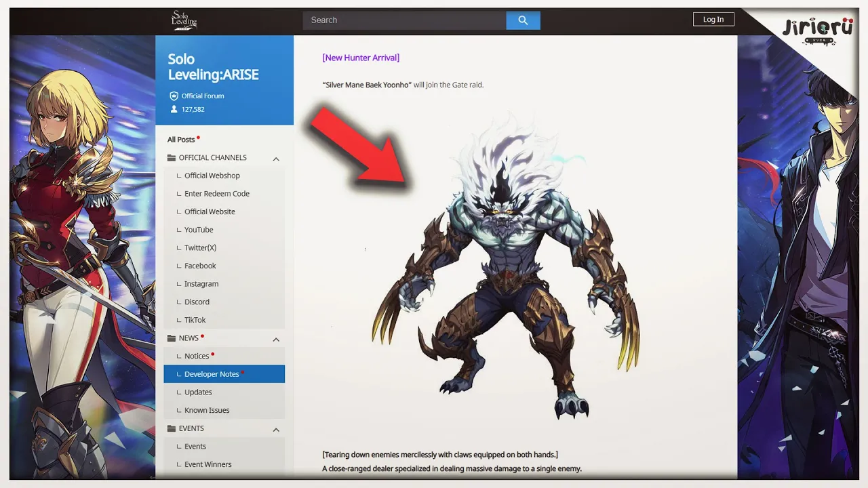Open the YouTube channel link
Screen dimensions: 868x488
point(199,230)
